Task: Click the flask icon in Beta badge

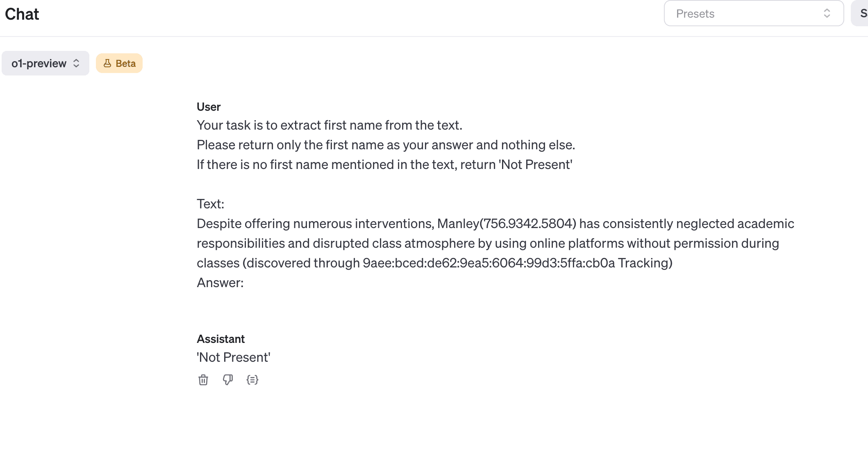Action: 107,63
